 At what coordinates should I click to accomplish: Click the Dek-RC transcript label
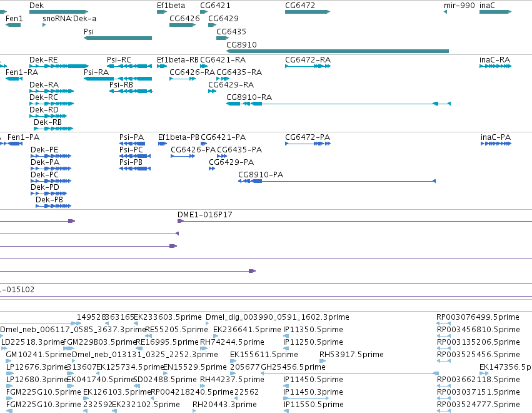(x=43, y=97)
